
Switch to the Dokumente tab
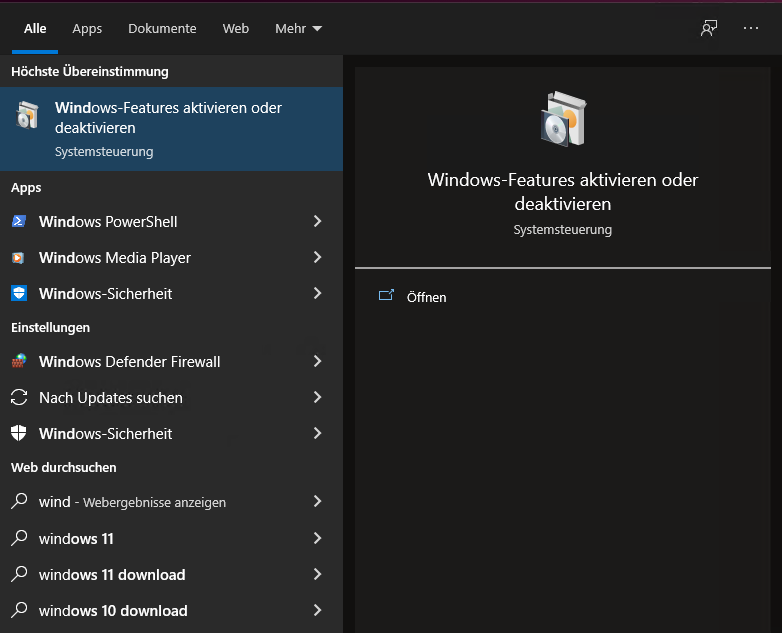(162, 29)
